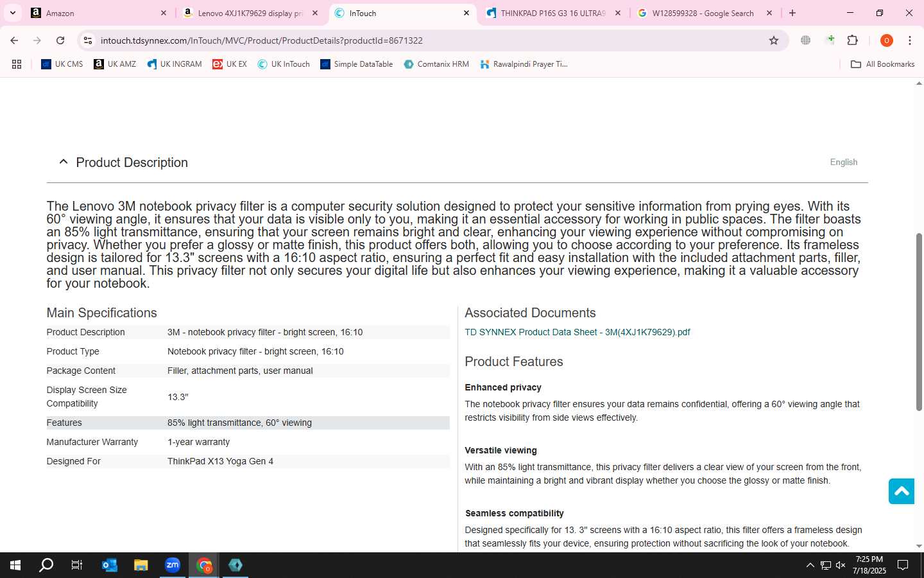Open Task View on taskbar
The height and width of the screenshot is (578, 924).
[x=77, y=565]
